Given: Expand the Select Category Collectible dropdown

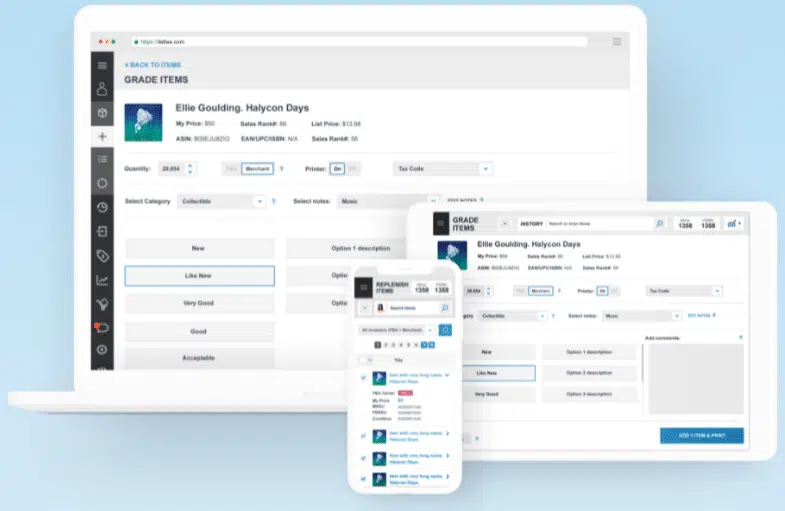Looking at the screenshot, I should 259,201.
